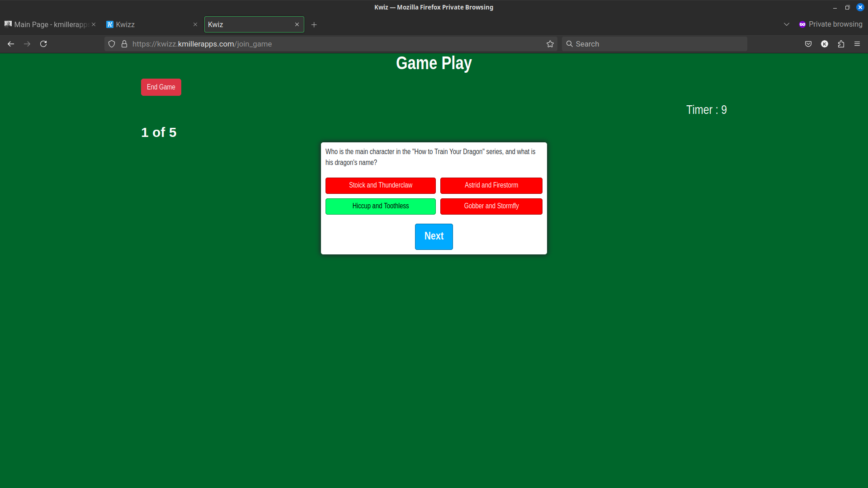
Task: Choose answer Stoick and Thunderclaw
Action: [x=381, y=185]
